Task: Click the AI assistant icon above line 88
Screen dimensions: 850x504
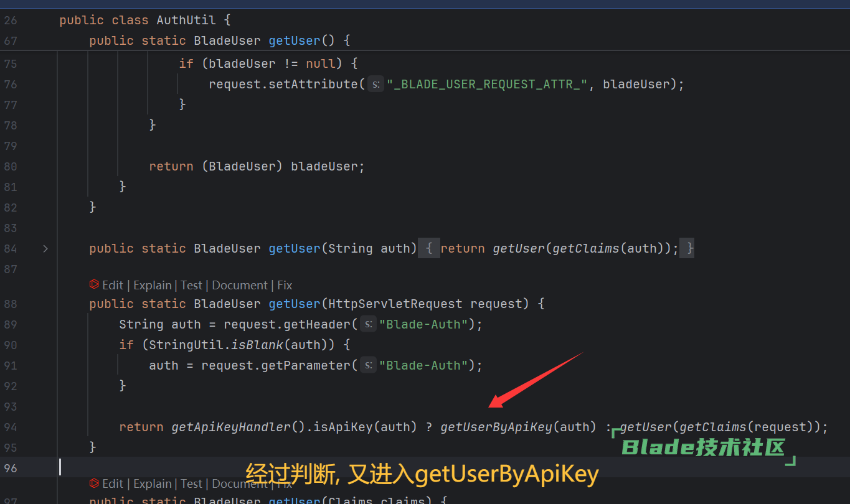Action: (94, 285)
